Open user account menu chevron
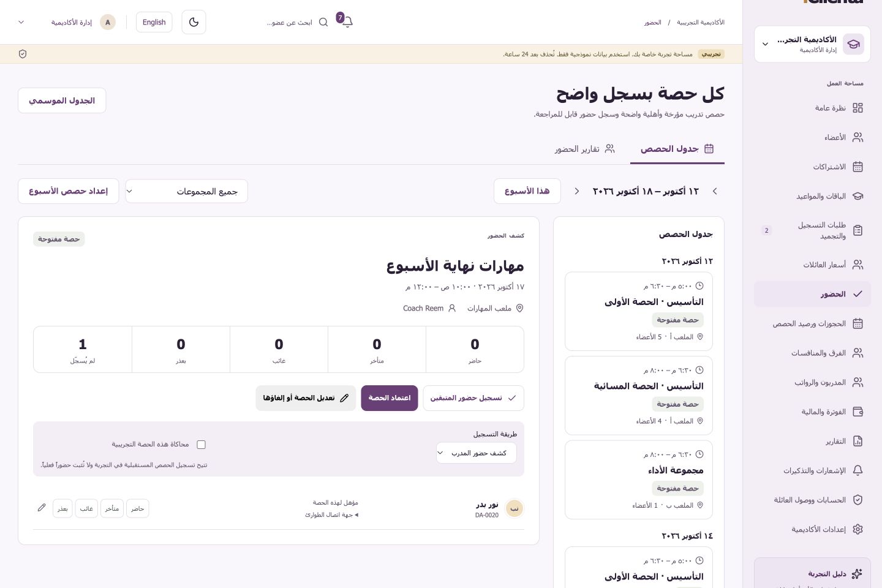The image size is (882, 588). 21,22
